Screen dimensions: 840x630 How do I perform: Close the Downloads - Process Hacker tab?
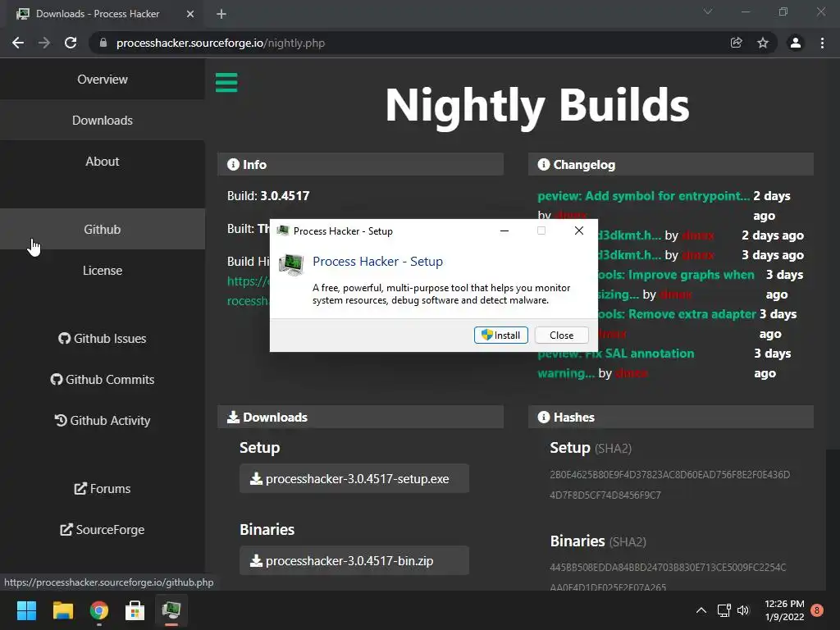coord(190,14)
